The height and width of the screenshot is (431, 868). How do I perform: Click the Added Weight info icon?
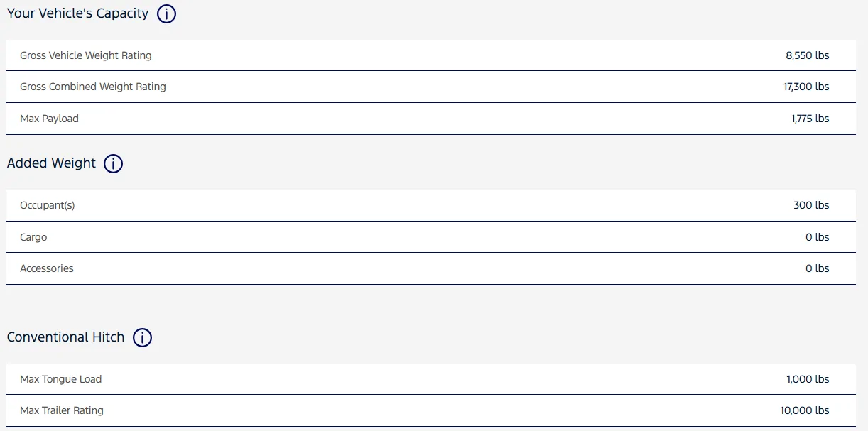[x=113, y=163]
